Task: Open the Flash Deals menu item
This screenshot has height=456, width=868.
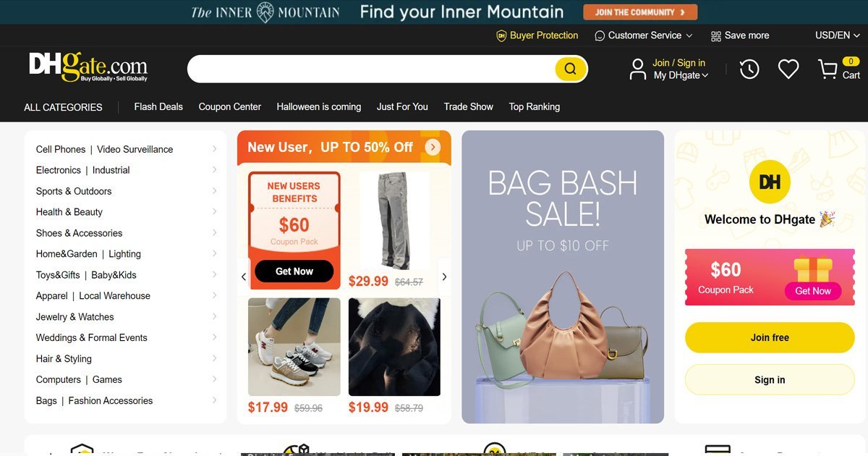Action: click(x=158, y=106)
